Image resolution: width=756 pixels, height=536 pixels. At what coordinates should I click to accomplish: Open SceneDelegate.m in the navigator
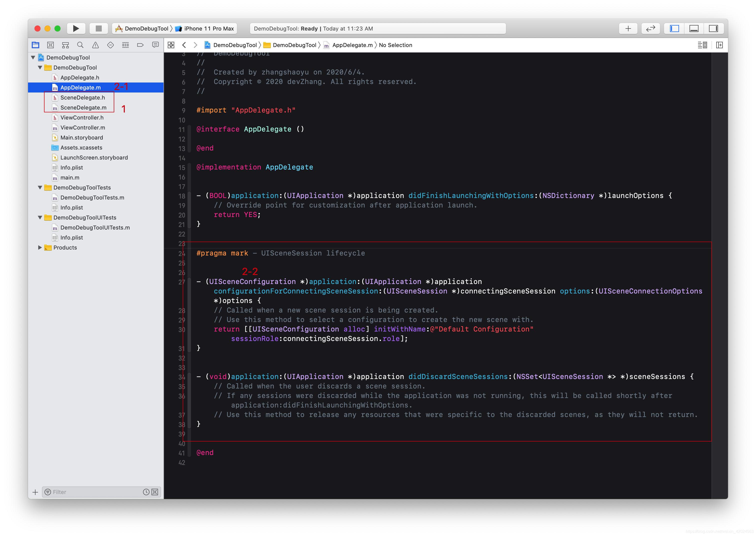[x=83, y=107]
